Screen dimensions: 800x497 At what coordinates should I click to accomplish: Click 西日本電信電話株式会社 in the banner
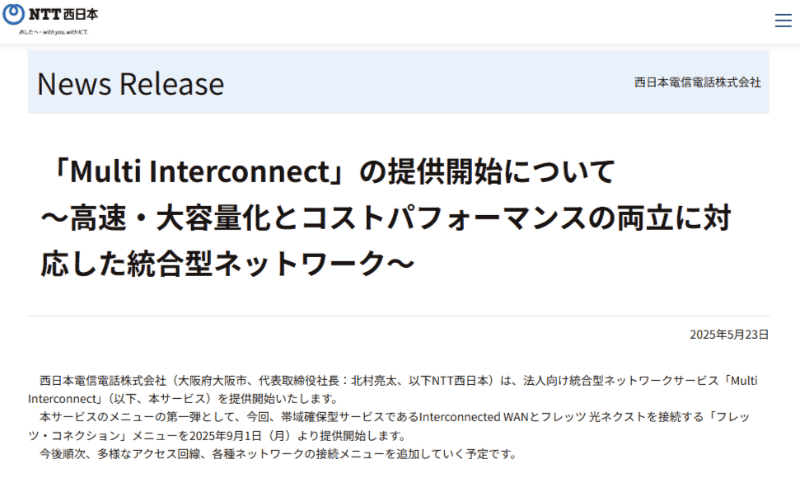tap(697, 82)
